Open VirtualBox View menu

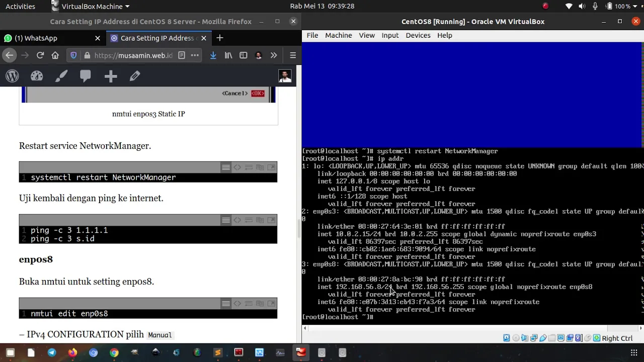366,35
